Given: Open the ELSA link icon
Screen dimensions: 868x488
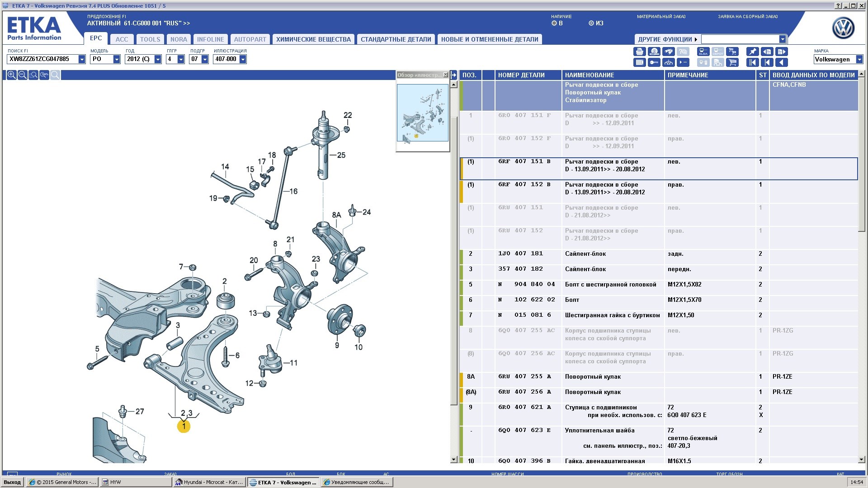Looking at the screenshot, I should pos(703,52).
